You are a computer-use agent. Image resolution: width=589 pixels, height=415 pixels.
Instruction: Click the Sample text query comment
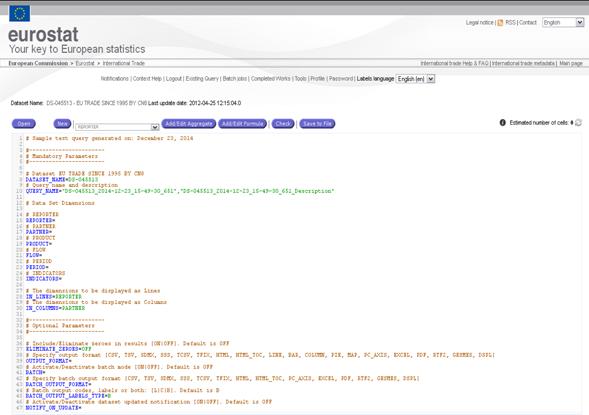tap(109, 138)
